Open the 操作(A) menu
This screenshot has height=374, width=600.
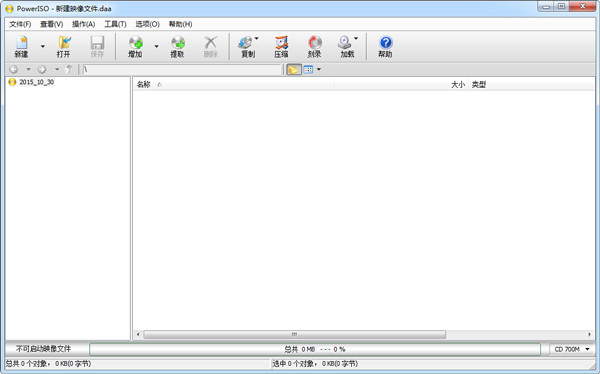click(83, 24)
